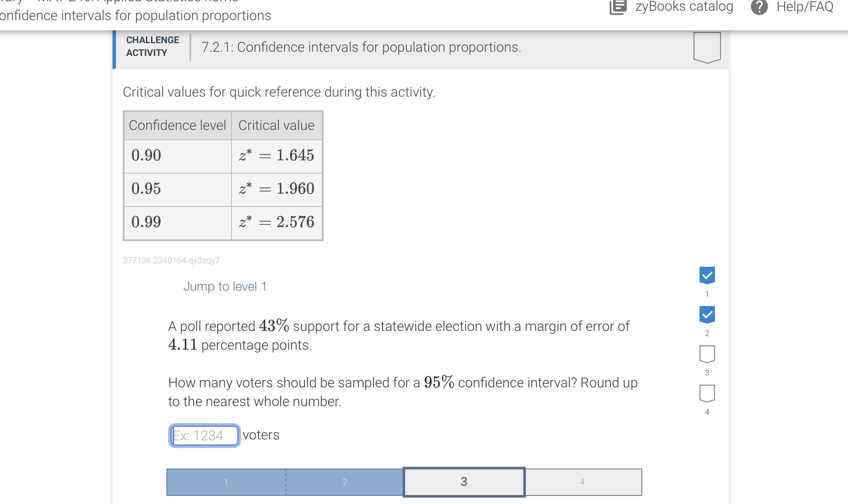848x504 pixels.
Task: Click the Jump to level 1 link
Action: point(225,286)
